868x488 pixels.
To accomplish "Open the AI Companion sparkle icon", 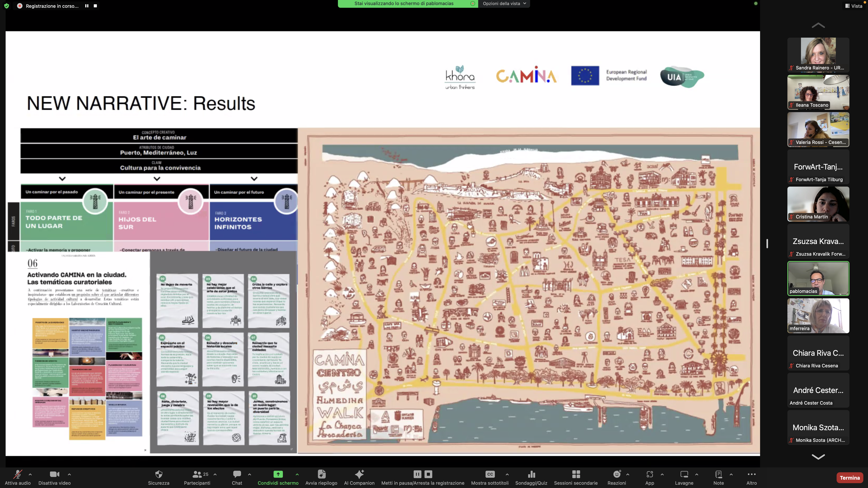I will (359, 474).
